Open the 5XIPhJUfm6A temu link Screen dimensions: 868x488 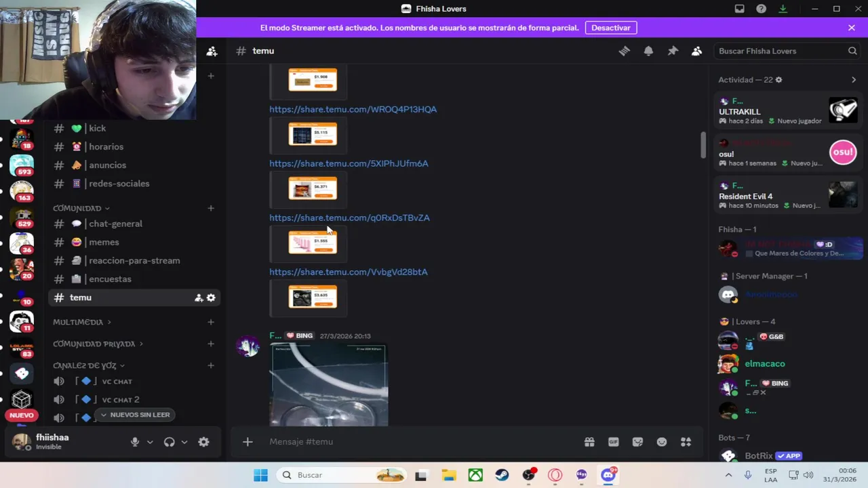(349, 163)
